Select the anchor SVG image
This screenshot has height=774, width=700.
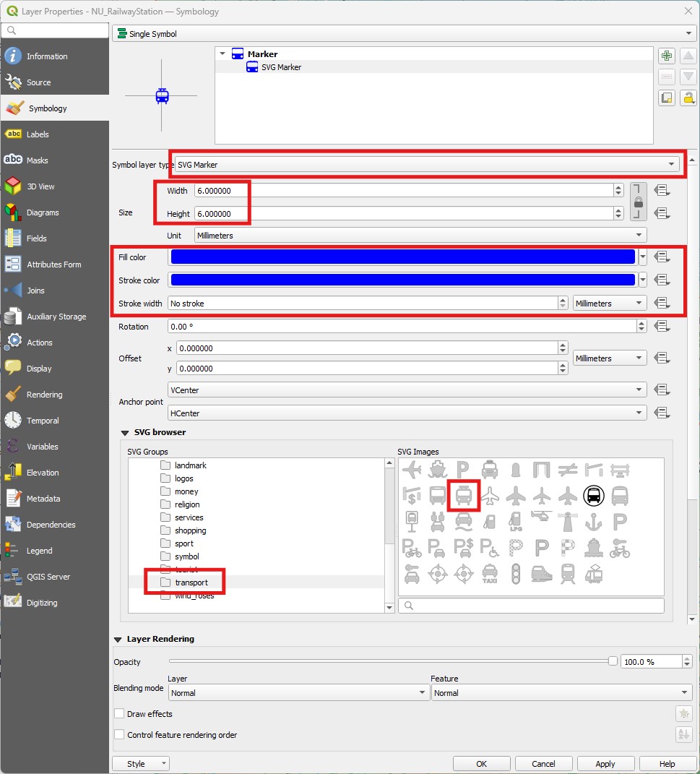593,522
